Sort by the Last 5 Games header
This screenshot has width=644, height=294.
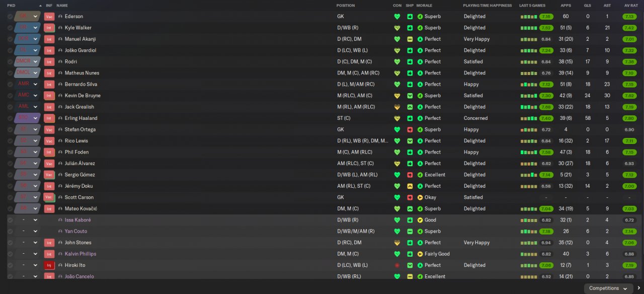pos(532,6)
